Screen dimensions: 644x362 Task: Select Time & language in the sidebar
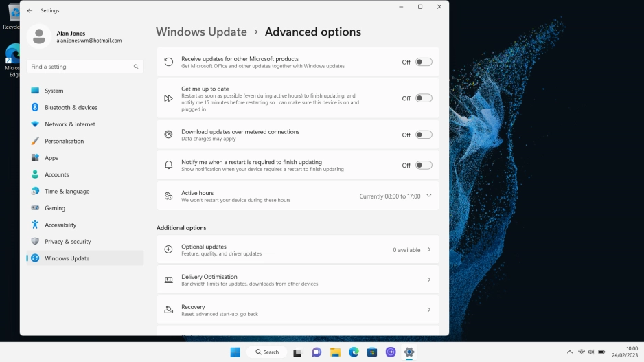coord(85,191)
